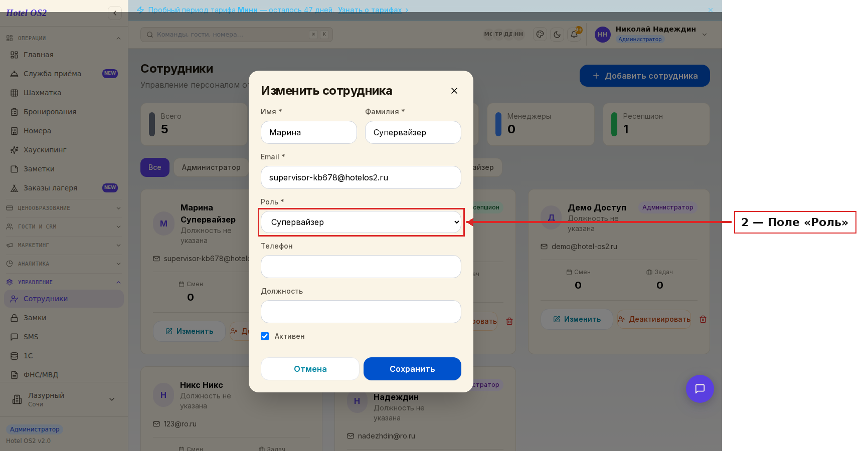Open Заметки page
This screenshot has height=451, width=868.
(64, 169)
